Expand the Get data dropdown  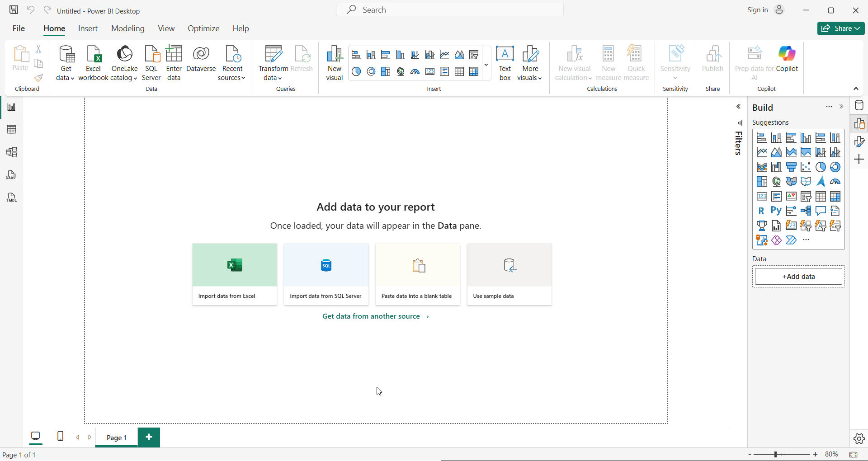tap(66, 78)
